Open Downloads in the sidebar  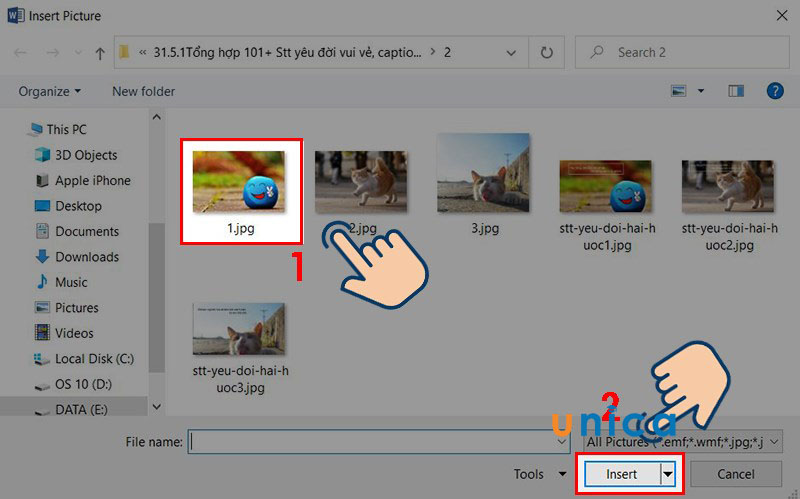[77, 257]
